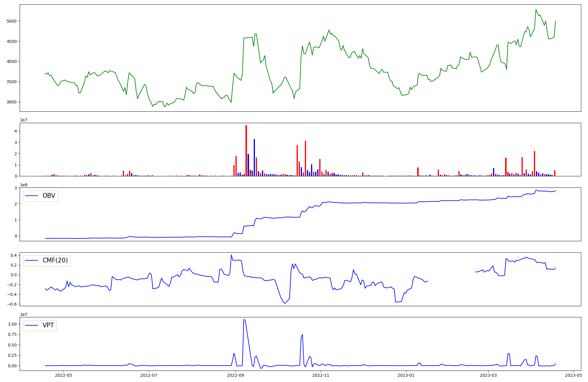
Task: Click the 2022-05 x-axis tick label
Action: point(64,375)
